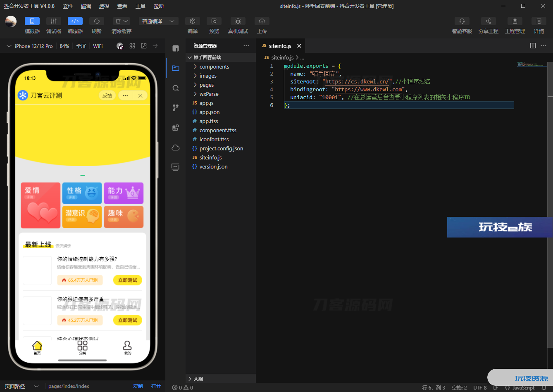This screenshot has height=392, width=553.
Task: Open the 帮助 menu
Action: click(159, 6)
